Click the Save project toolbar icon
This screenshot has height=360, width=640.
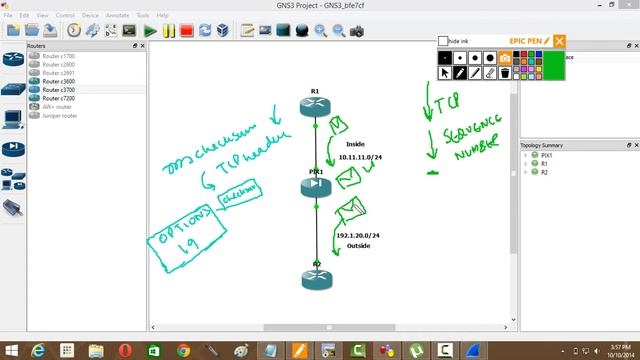(x=50, y=31)
